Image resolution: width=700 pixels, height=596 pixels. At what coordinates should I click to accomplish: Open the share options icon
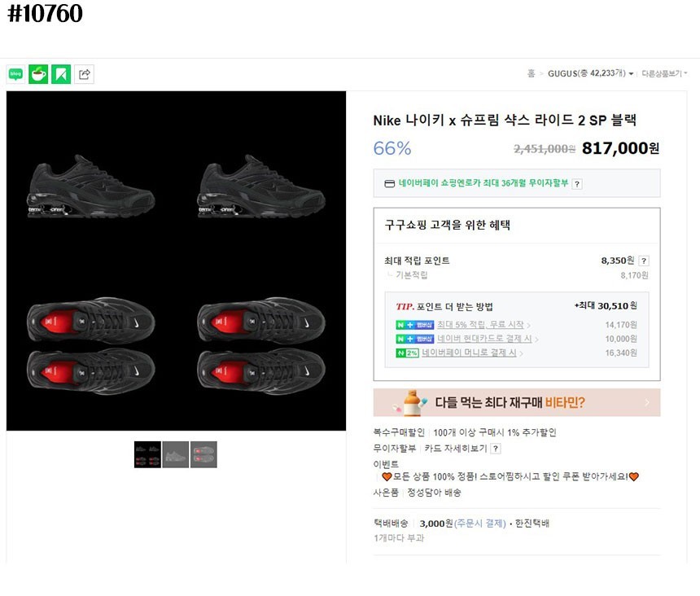(x=84, y=74)
